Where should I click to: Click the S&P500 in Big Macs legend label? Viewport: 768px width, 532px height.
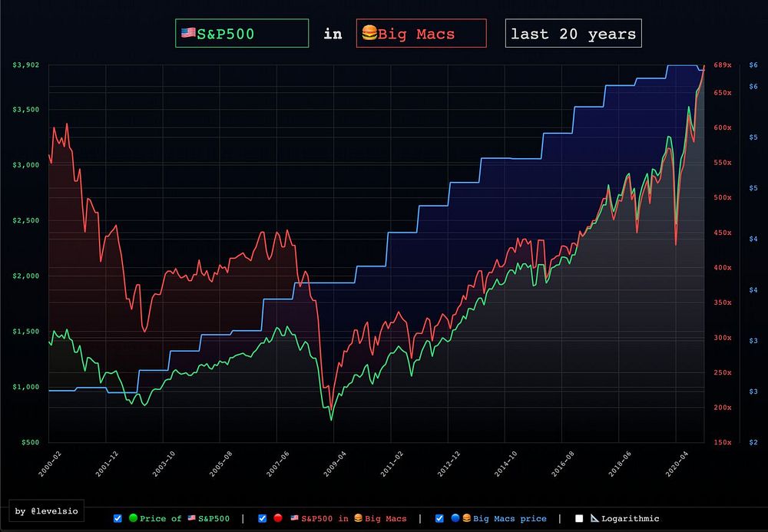[348, 518]
